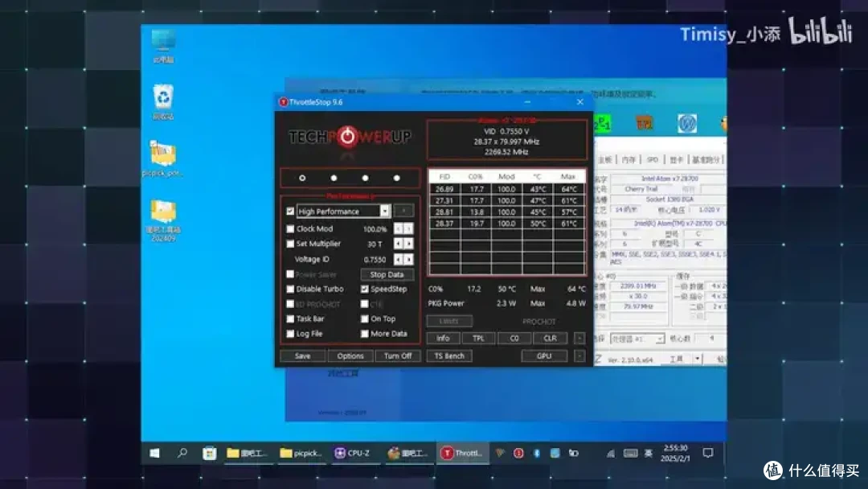Screen dimensions: 868x489
Task: Open the 202409 desktop folder
Action: point(163,221)
